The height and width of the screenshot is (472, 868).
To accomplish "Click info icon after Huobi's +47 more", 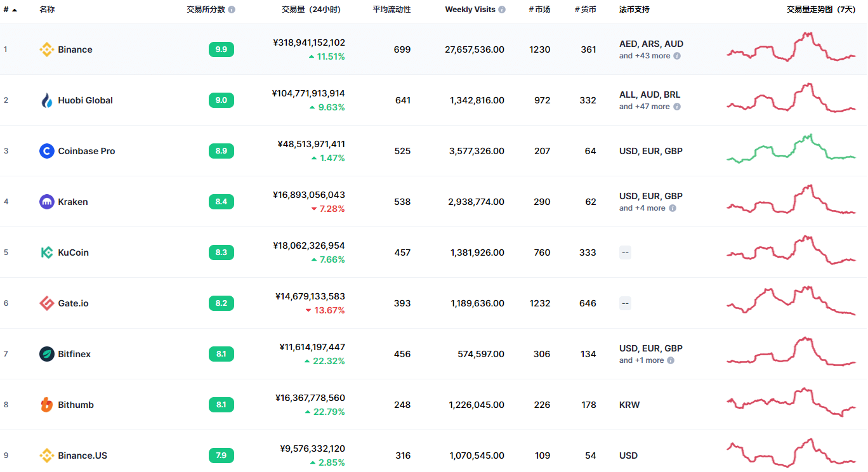I will (677, 107).
